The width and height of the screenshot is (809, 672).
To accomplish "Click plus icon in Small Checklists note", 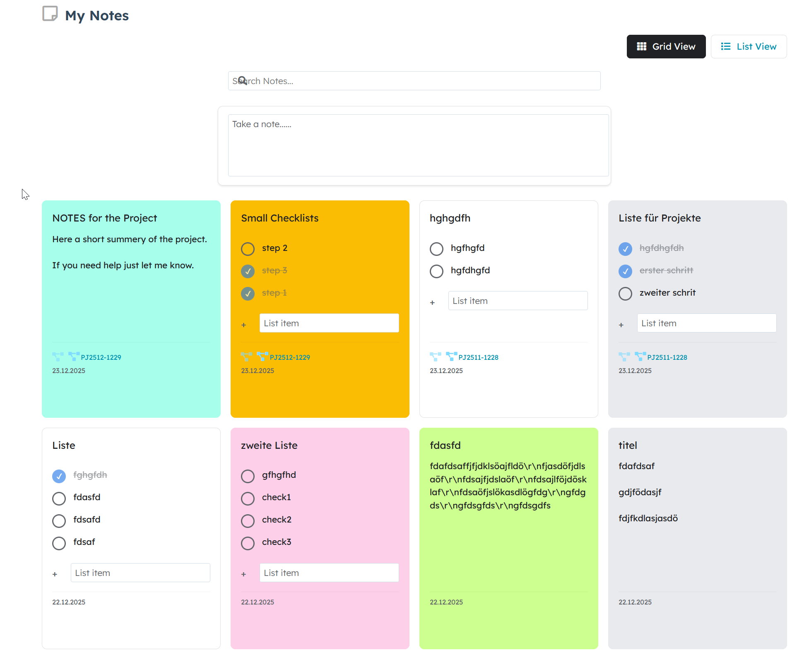I will pyautogui.click(x=243, y=325).
